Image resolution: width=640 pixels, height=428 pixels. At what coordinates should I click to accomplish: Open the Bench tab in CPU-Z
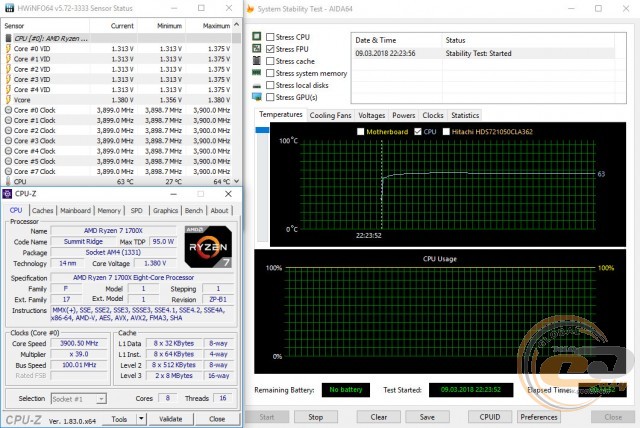coord(193,211)
